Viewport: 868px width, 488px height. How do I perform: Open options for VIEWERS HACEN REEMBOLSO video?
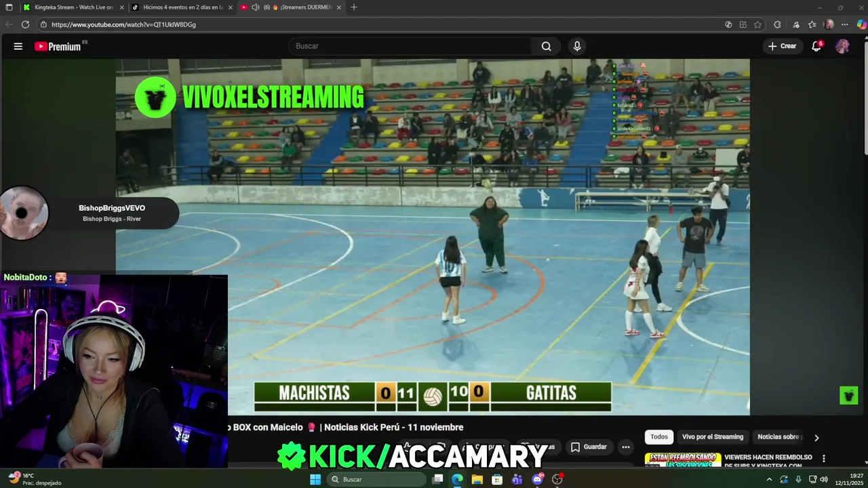click(x=824, y=458)
